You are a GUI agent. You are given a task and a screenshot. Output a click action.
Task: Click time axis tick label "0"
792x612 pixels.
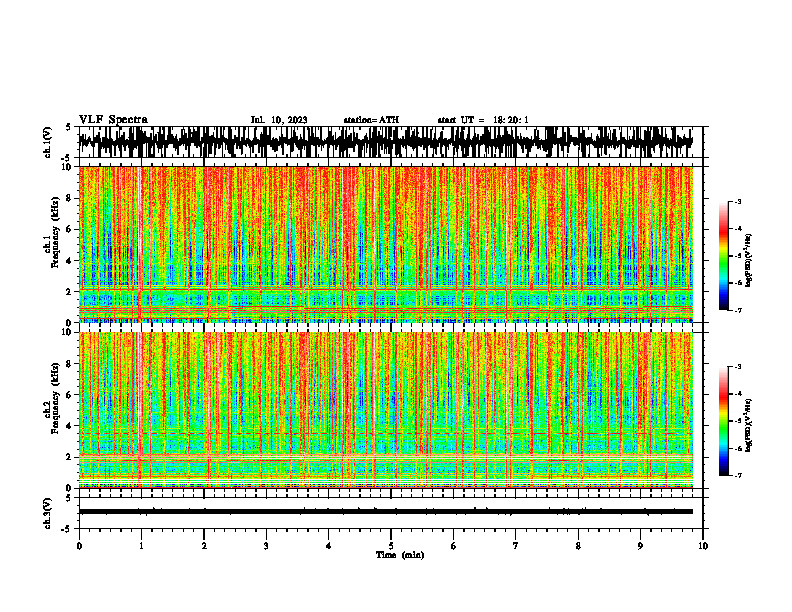(x=79, y=546)
